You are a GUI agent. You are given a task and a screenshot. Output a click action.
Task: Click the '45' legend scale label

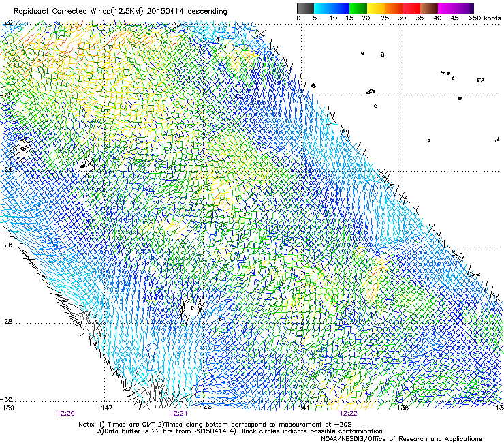coord(454,18)
